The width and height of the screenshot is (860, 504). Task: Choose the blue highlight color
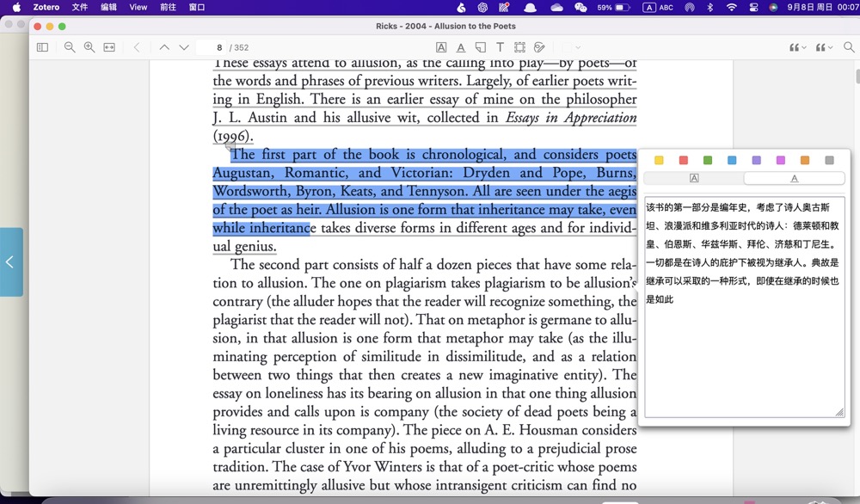(732, 160)
